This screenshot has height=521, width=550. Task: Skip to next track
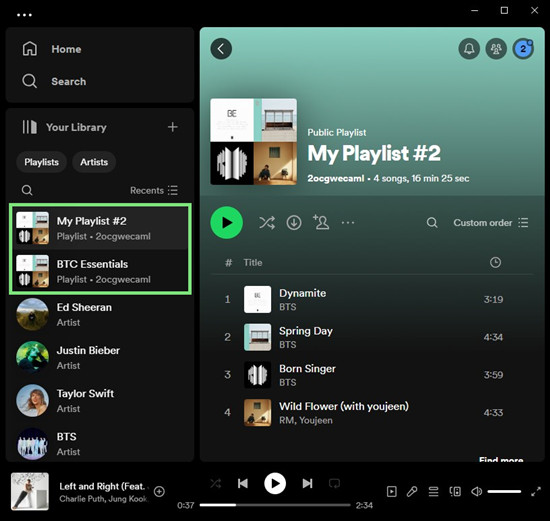pos(307,483)
